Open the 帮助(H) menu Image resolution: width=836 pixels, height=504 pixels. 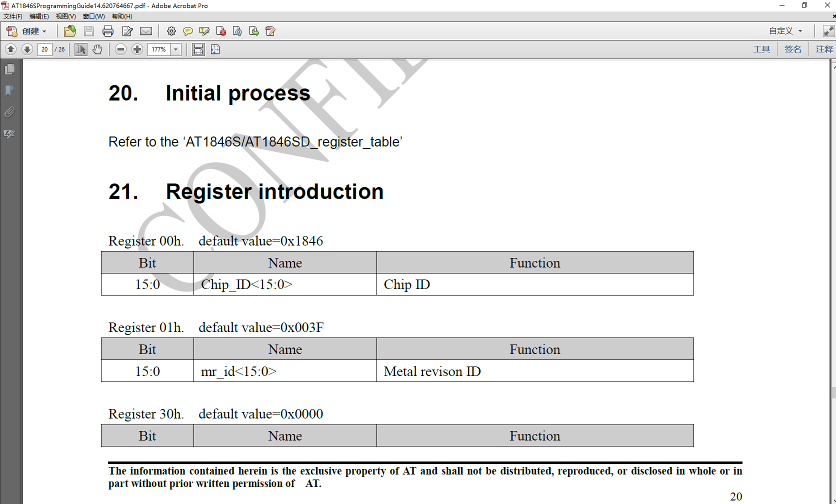pyautogui.click(x=122, y=16)
